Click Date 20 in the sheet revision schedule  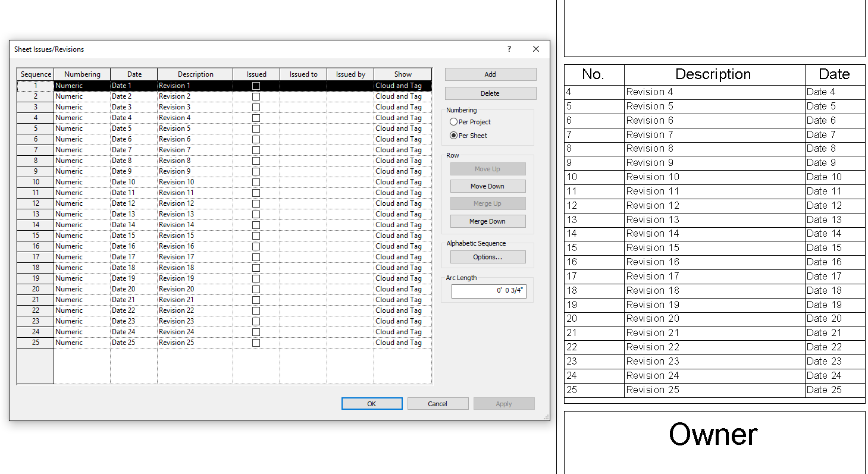[824, 319]
